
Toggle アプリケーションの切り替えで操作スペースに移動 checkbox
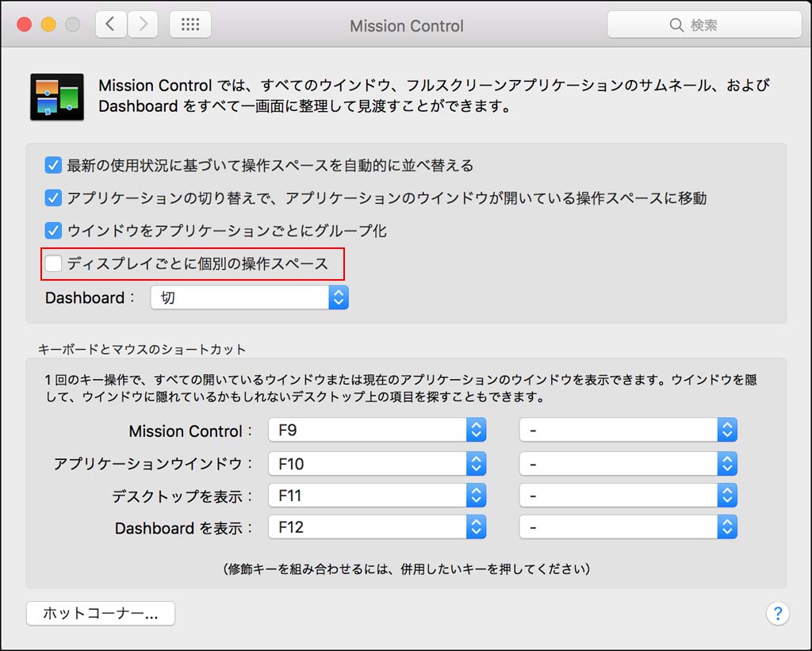tap(53, 198)
